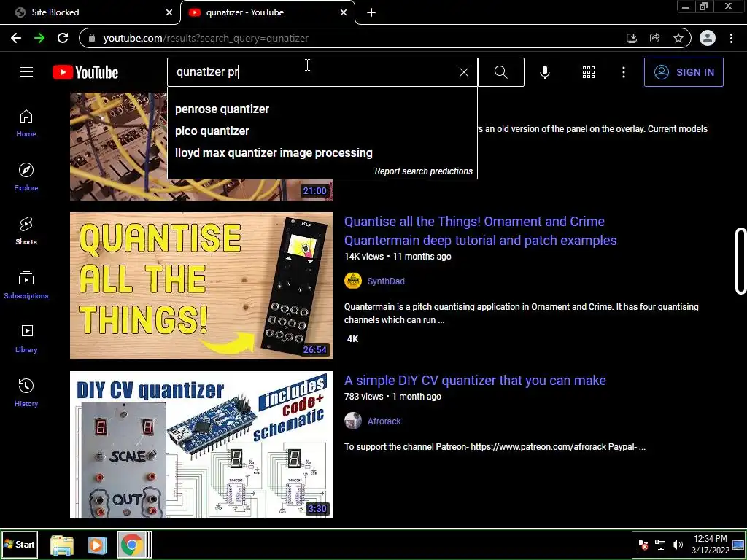Reload the page with the refresh icon
The width and height of the screenshot is (747, 560).
tap(63, 38)
